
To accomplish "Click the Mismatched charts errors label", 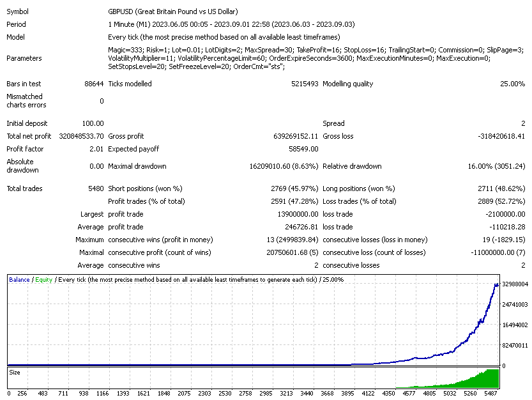I will point(26,101).
